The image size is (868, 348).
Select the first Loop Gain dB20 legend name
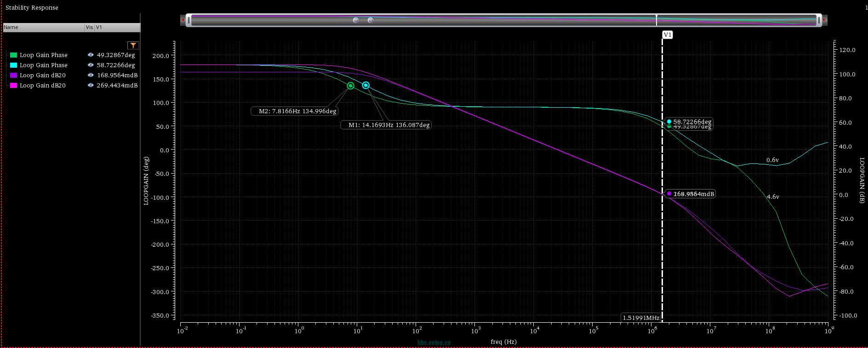click(x=42, y=75)
